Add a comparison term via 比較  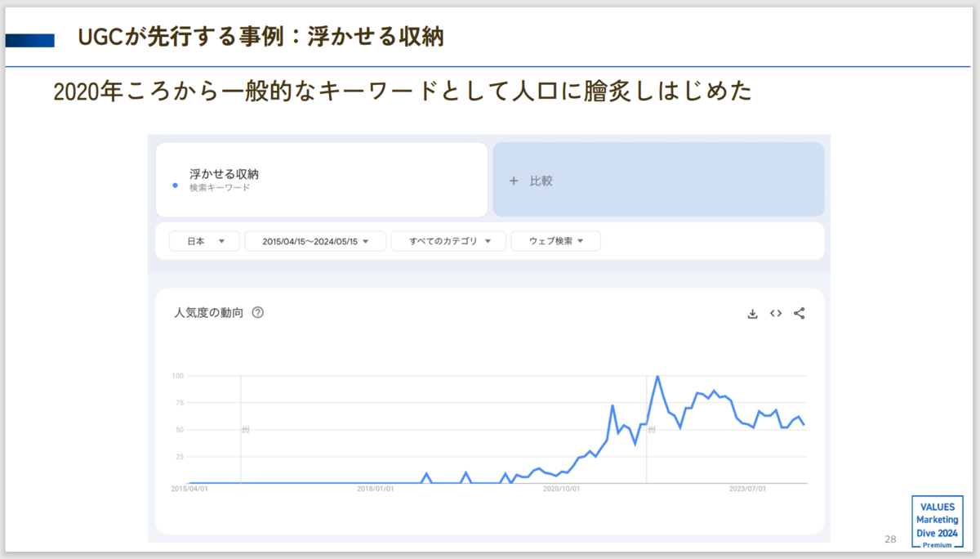(x=658, y=180)
